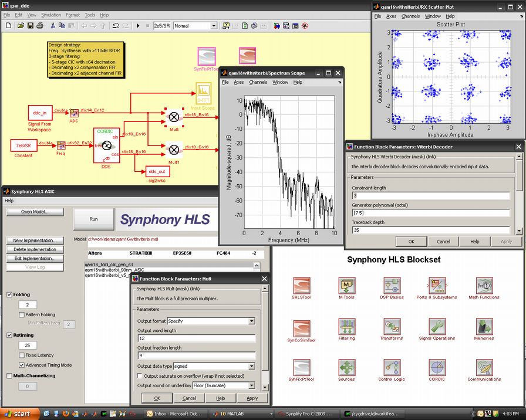Cut selection with scissors icon
Image resolution: width=526 pixels, height=420 pixels.
(52, 26)
